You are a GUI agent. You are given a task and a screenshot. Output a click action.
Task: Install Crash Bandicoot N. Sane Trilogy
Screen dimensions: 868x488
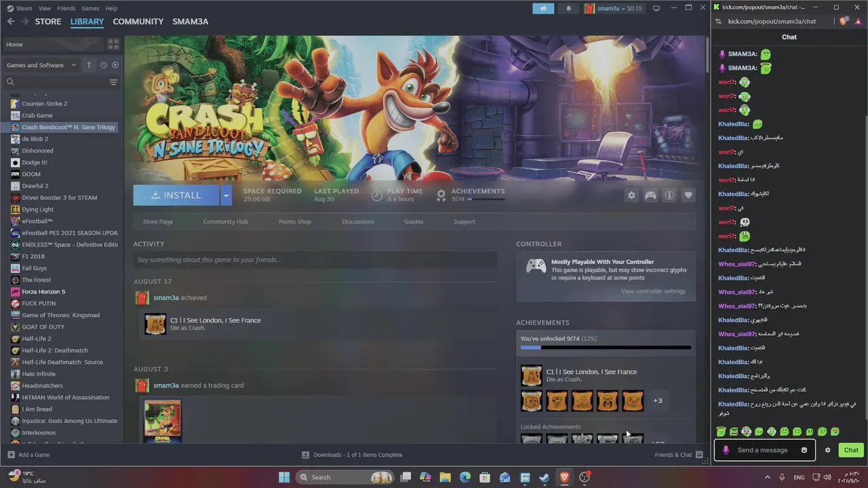[x=176, y=195]
